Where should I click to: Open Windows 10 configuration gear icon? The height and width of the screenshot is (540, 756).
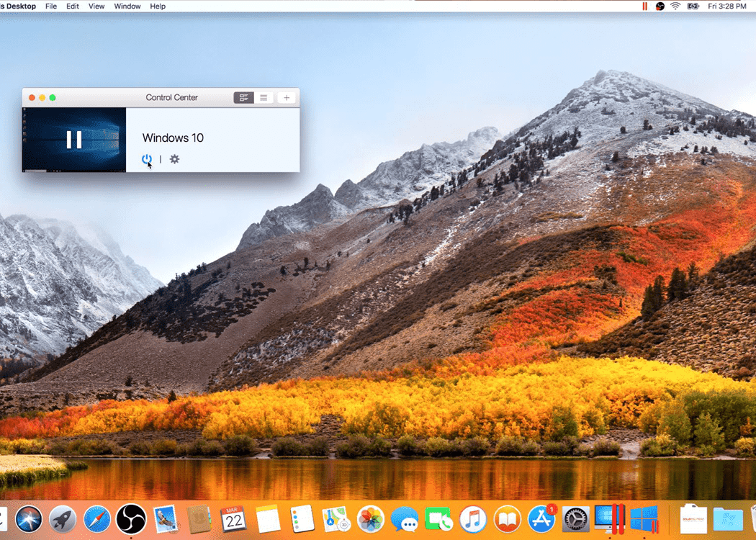174,159
